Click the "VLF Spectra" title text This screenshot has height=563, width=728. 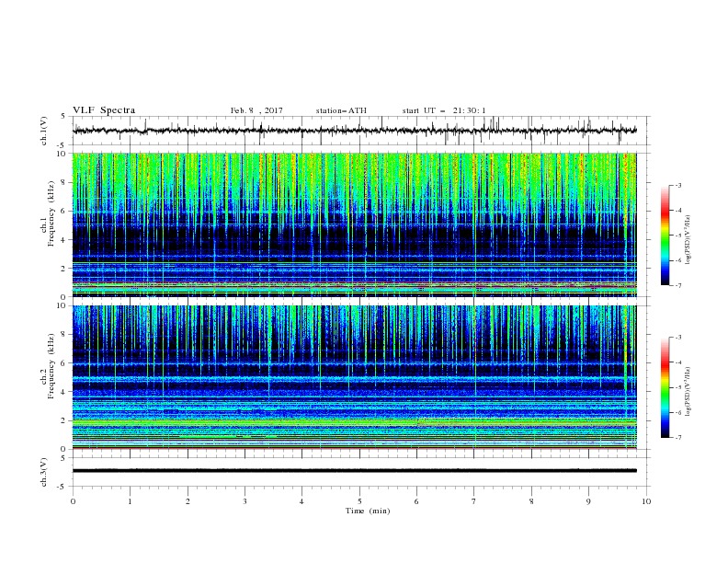(104, 110)
